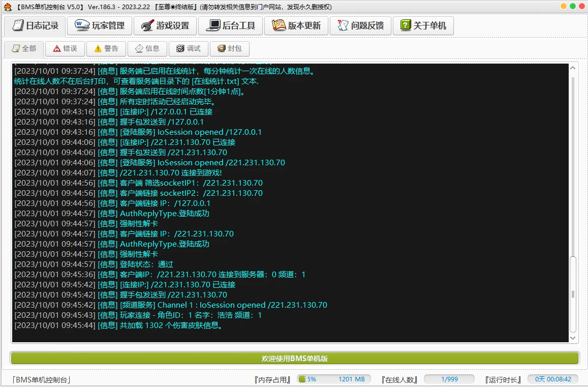This screenshot has width=588, height=387.
Task: Click the notebook icon on 日志记录 tab
Action: 18,25
